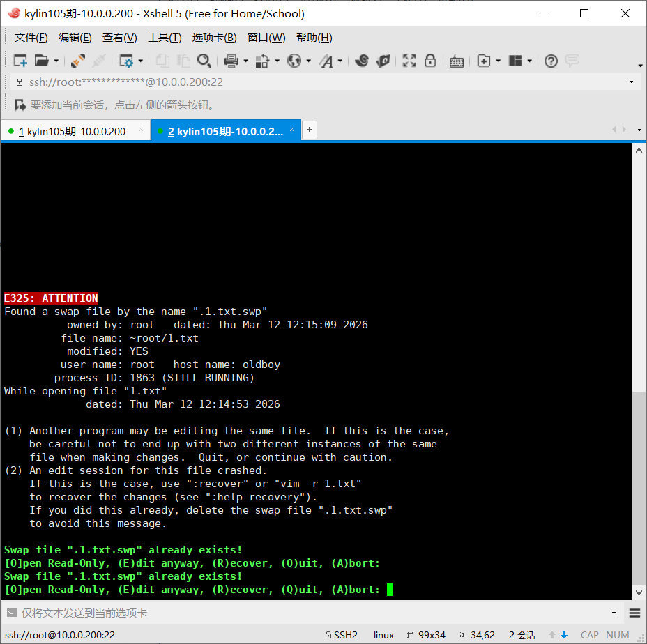Click the Reconnect icon in toolbar

98,61
